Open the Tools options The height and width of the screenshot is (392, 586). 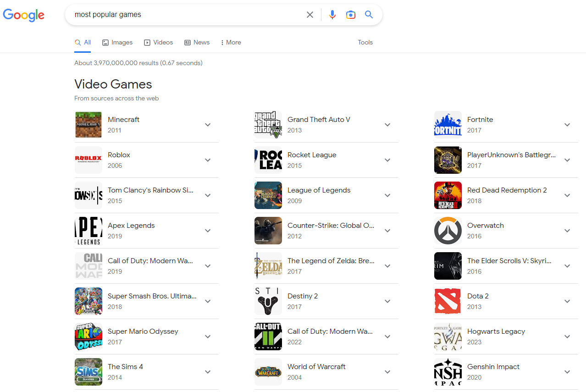(365, 42)
